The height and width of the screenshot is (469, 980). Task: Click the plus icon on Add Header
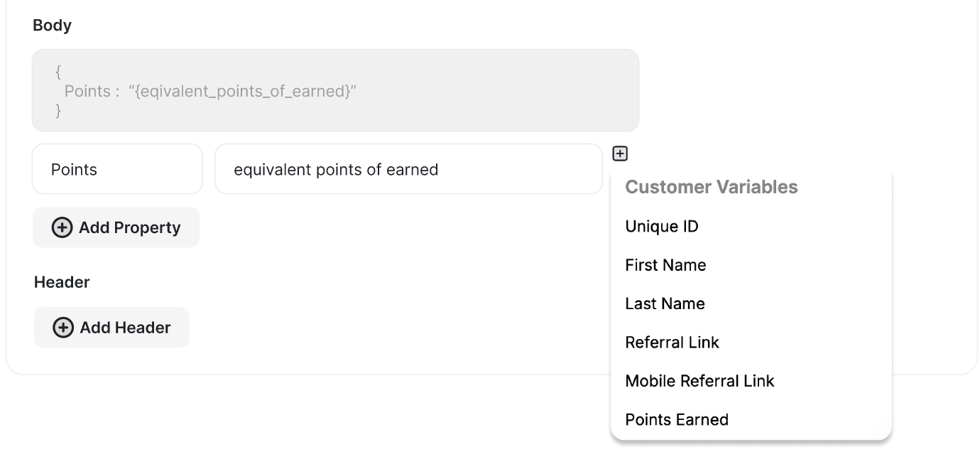[62, 328]
